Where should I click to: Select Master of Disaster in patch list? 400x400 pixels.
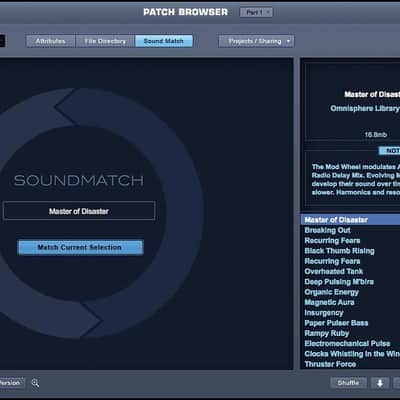point(350,220)
